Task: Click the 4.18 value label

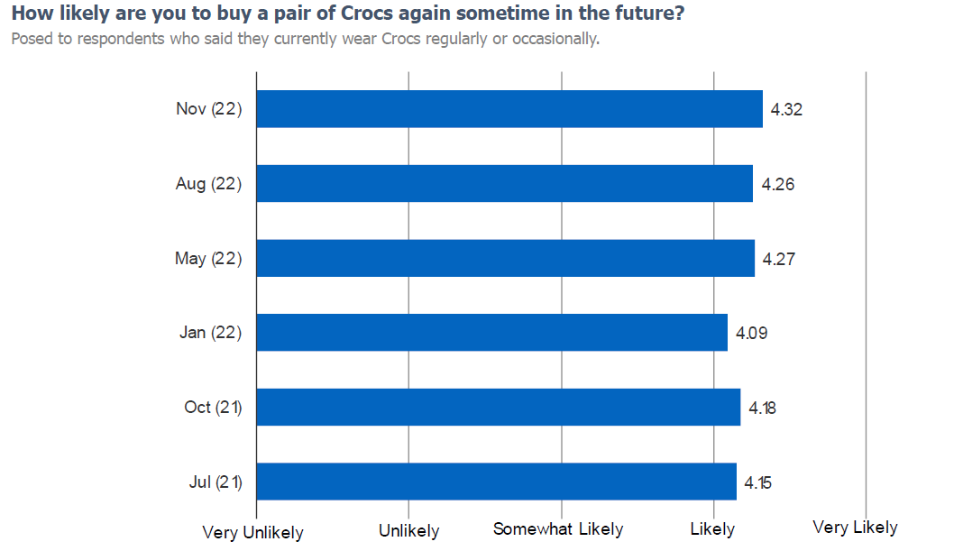Action: [x=762, y=409]
